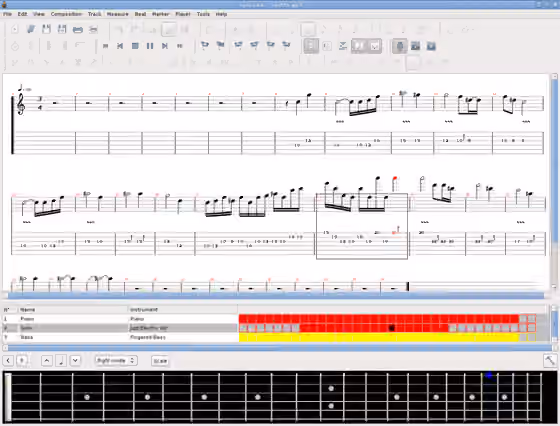Go to First Marker icon
Viewport: 560px width, 426px height.
point(238,45)
